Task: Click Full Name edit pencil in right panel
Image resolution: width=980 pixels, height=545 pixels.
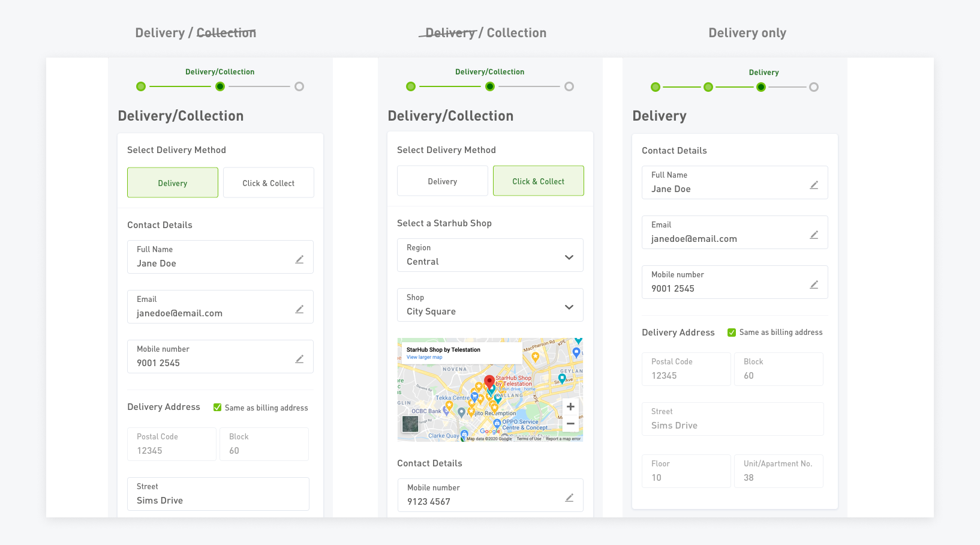Action: (x=814, y=185)
